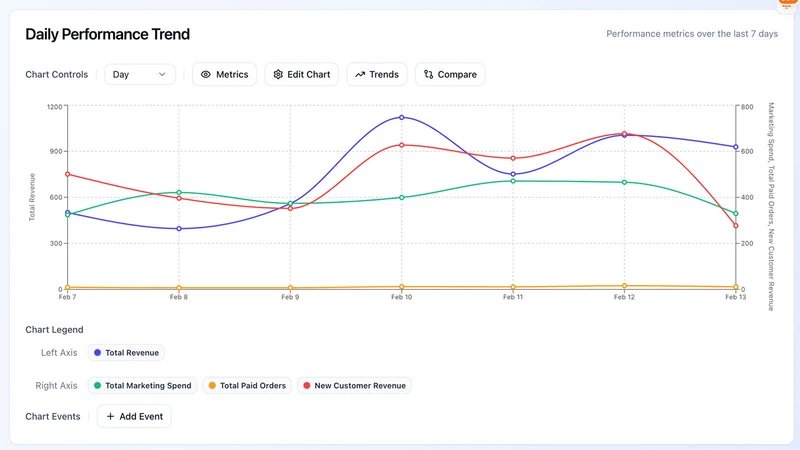Viewport: 800px width, 450px height.
Task: Click the plus icon in Add Event
Action: tap(110, 416)
